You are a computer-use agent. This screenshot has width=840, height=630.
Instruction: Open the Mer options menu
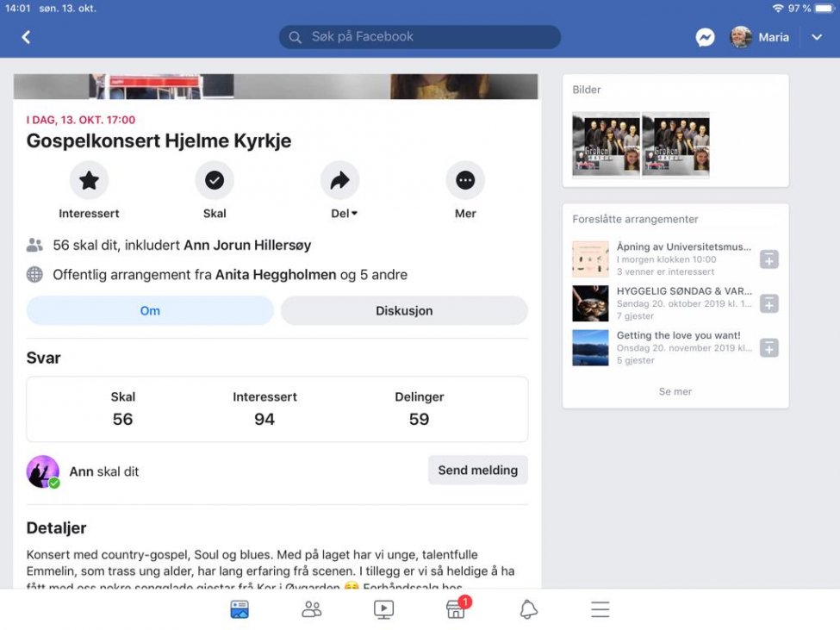pyautogui.click(x=465, y=180)
